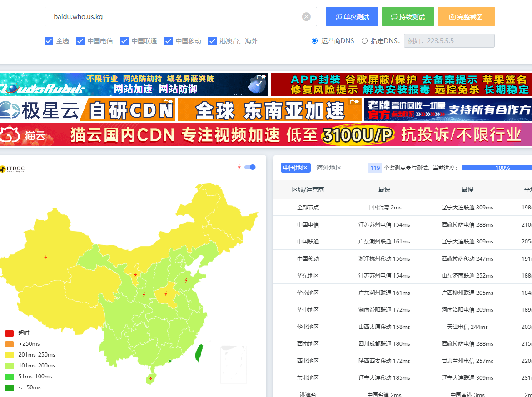Click the 华东地区 row label
The width and height of the screenshot is (532, 397).
tap(308, 276)
